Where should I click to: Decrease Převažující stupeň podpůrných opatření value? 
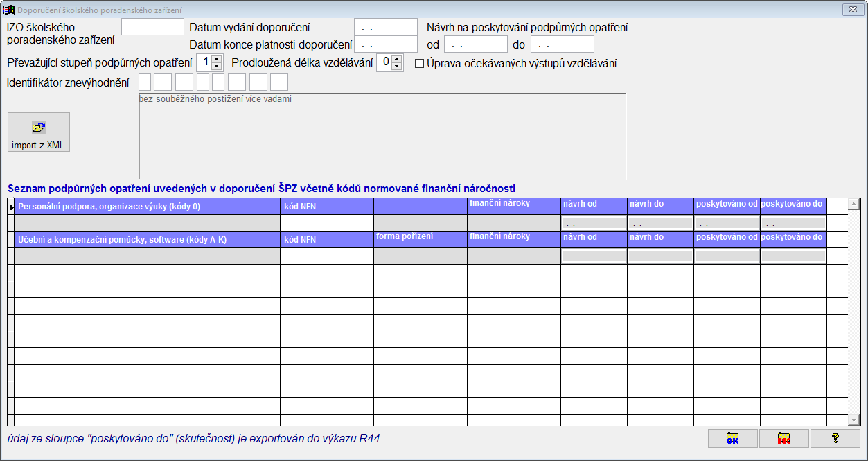coord(216,67)
